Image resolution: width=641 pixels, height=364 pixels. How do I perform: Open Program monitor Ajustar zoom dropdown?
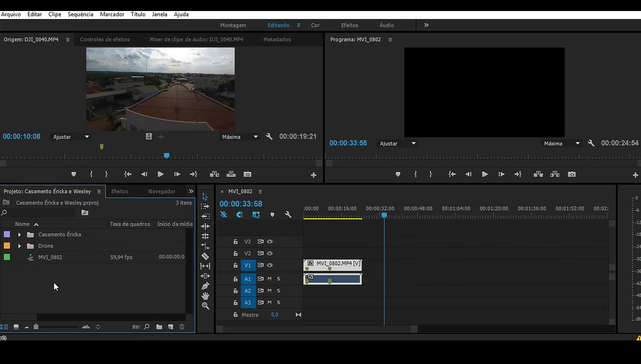(398, 143)
